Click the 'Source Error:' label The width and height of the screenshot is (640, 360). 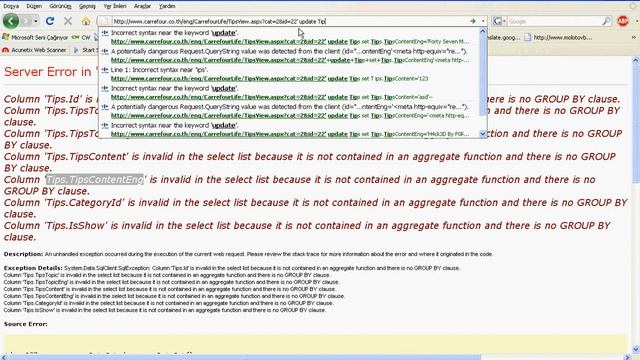[x=26, y=324]
